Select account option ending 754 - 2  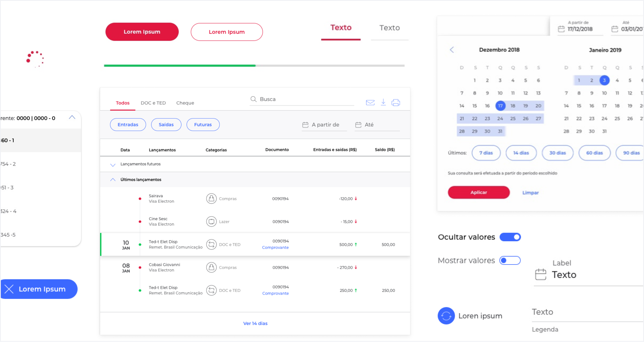tap(41, 164)
